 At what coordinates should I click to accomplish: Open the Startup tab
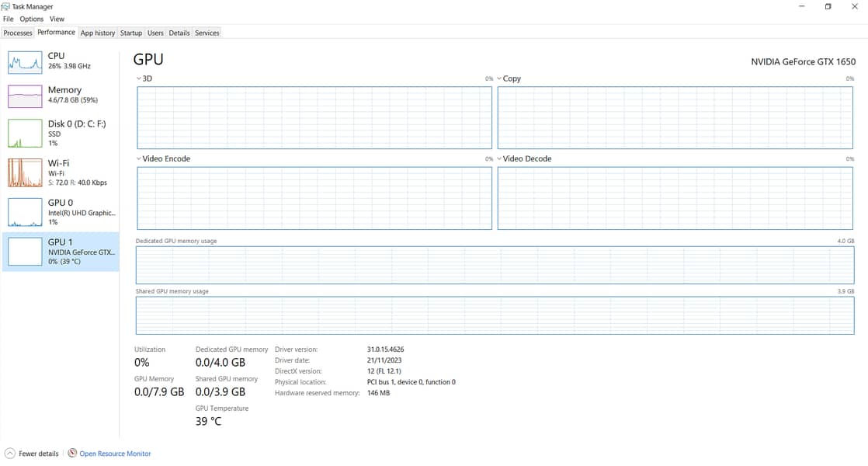pyautogui.click(x=131, y=33)
